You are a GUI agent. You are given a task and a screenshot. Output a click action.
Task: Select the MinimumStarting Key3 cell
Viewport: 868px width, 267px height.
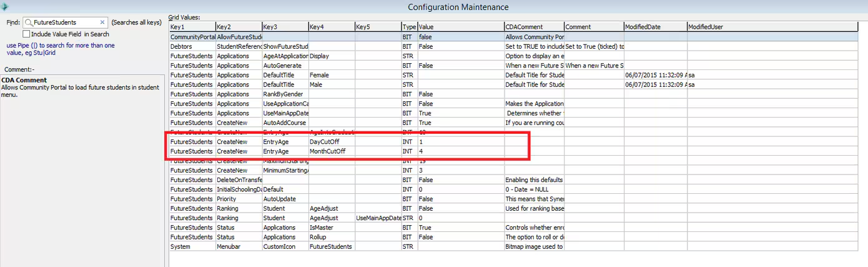tap(285, 170)
